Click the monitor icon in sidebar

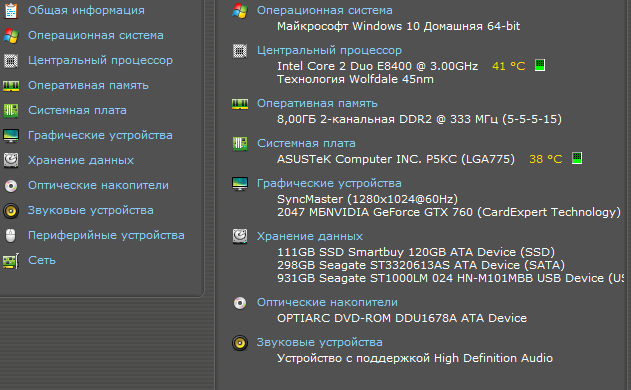tap(11, 136)
